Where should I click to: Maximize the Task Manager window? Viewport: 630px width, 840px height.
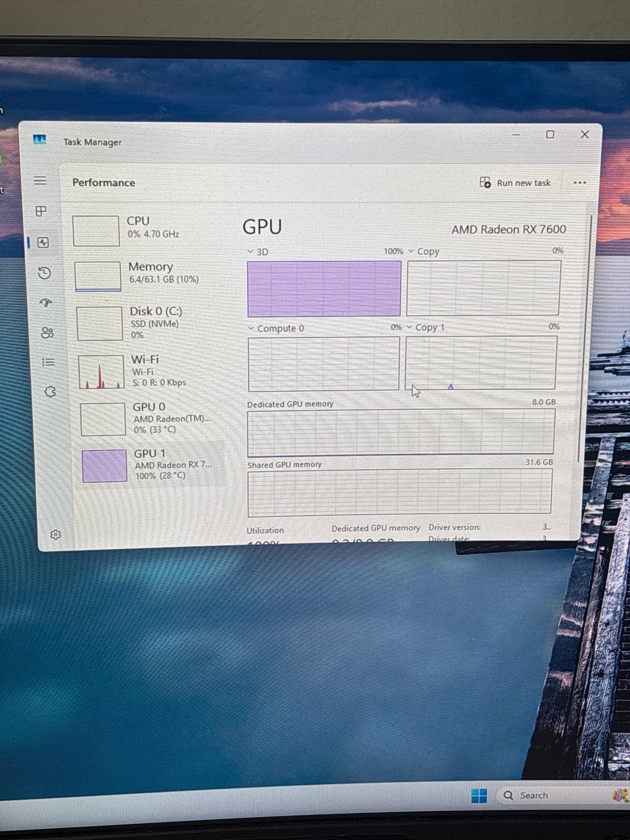tap(550, 134)
